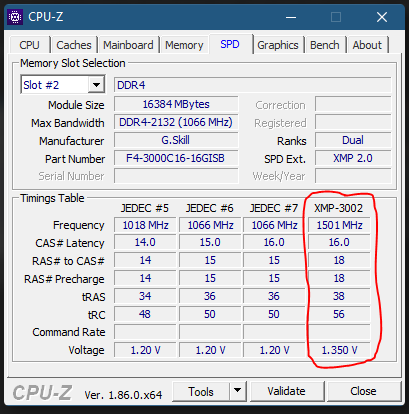Click the Dual ranks value
Screen dimensions: 409x414
(x=353, y=140)
